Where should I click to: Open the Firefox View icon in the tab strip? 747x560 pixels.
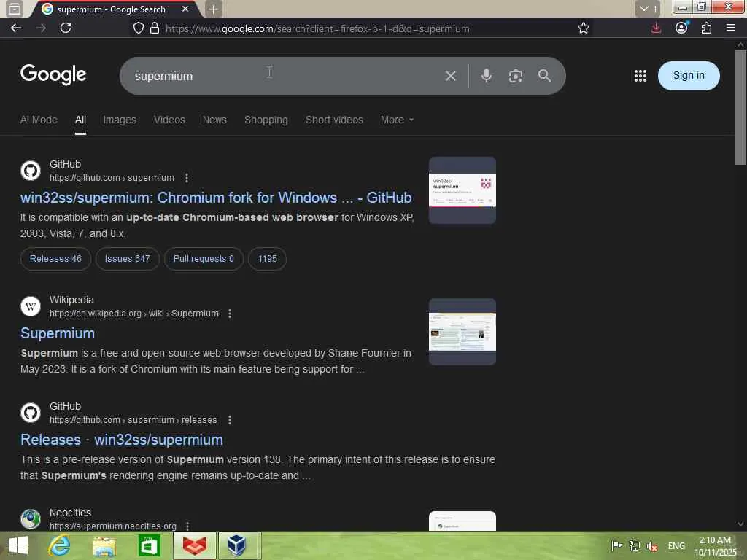pos(15,9)
